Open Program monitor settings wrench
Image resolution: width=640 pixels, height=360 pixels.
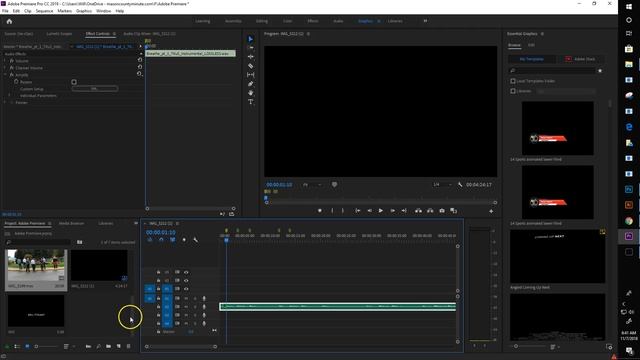click(x=460, y=184)
